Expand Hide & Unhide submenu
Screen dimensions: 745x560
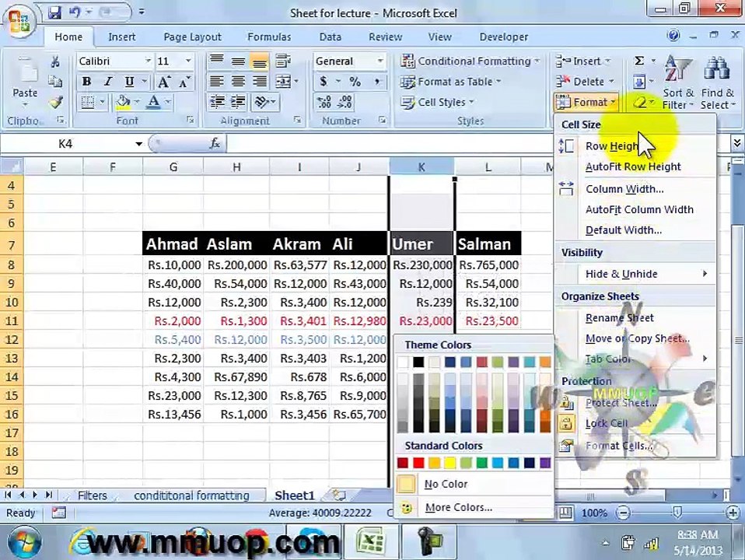[x=705, y=274]
